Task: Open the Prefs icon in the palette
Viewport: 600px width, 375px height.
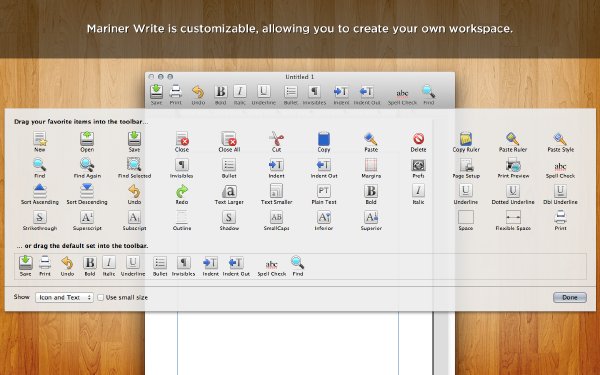Action: click(418, 165)
